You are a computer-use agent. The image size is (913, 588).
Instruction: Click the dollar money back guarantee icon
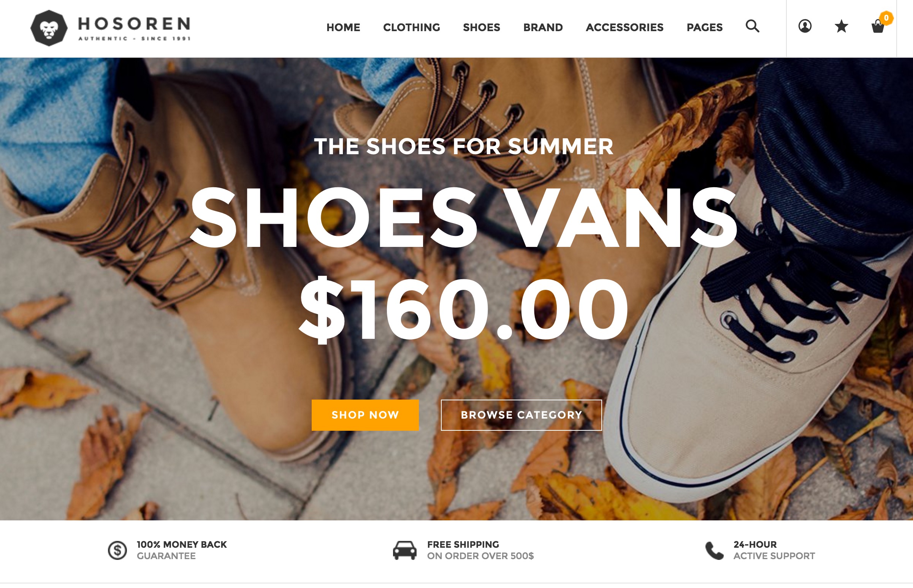(x=117, y=550)
